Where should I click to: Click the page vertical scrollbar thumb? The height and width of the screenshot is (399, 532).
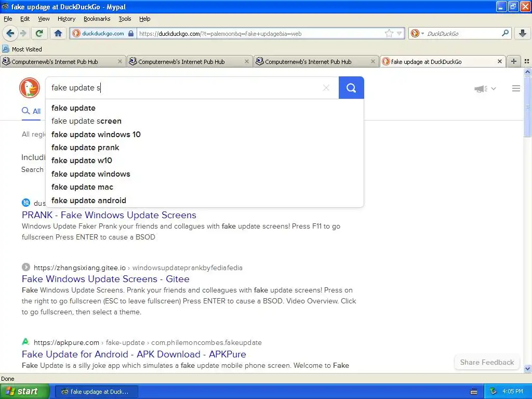click(x=527, y=107)
